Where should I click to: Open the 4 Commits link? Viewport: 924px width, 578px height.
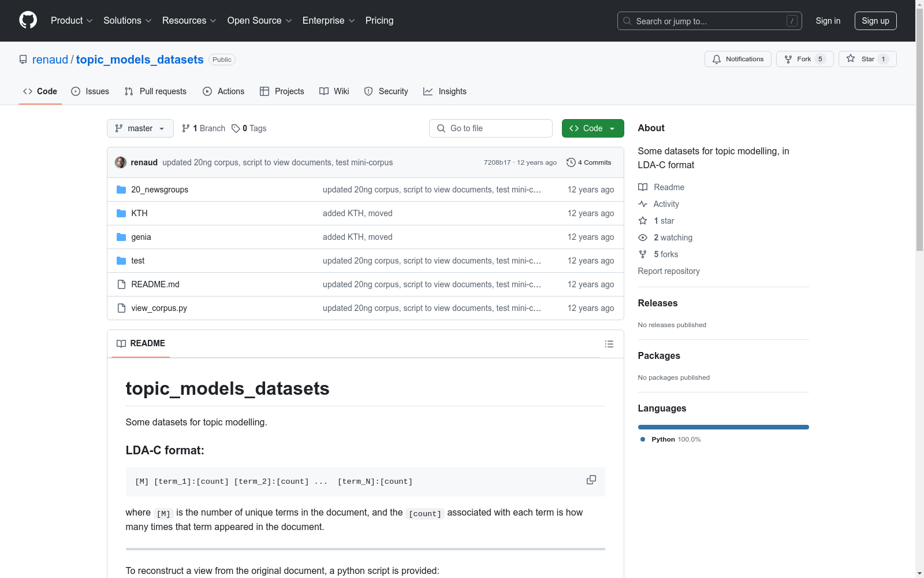coord(589,162)
